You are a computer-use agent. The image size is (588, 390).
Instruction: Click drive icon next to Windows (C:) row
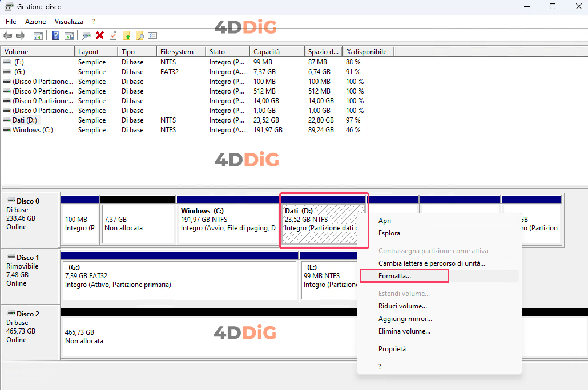pyautogui.click(x=7, y=130)
